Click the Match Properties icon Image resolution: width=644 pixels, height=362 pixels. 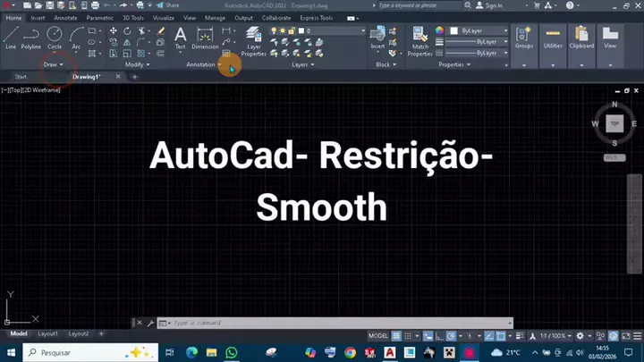[x=419, y=40]
